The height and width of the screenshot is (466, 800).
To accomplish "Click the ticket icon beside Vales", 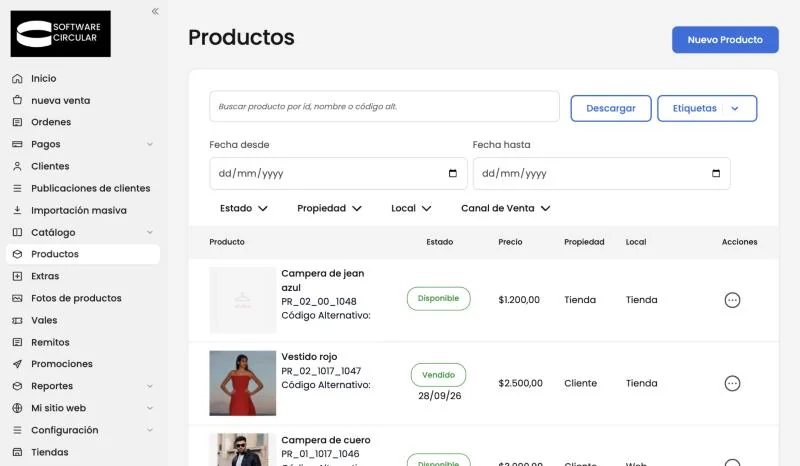I will pyautogui.click(x=17, y=321).
